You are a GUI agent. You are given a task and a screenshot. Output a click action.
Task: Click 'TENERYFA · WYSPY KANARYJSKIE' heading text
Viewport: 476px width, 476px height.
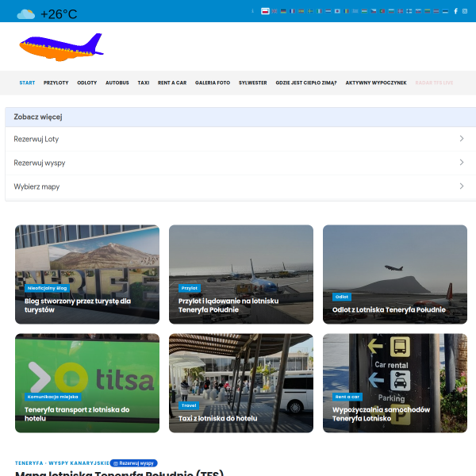pyautogui.click(x=62, y=463)
